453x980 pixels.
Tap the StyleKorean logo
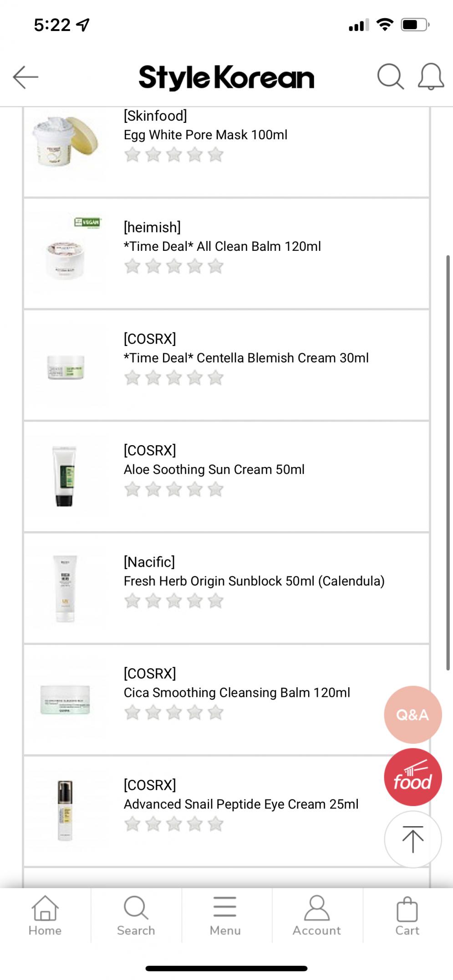(226, 77)
